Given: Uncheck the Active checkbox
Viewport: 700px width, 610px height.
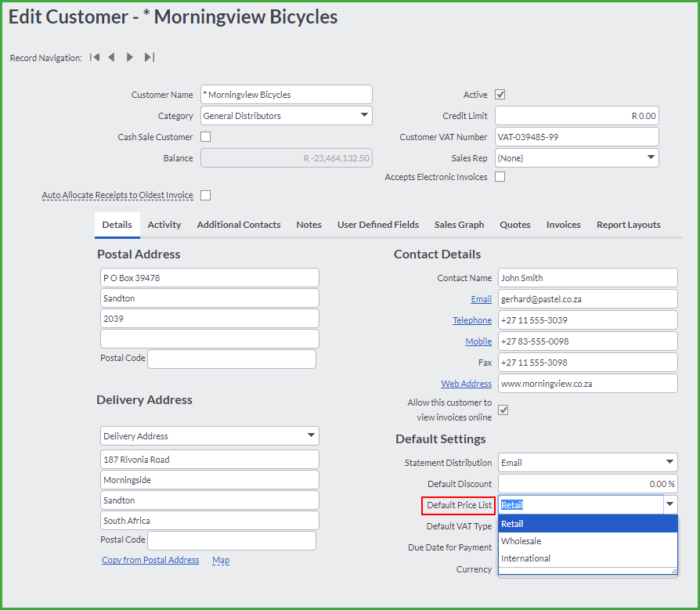Looking at the screenshot, I should point(500,95).
